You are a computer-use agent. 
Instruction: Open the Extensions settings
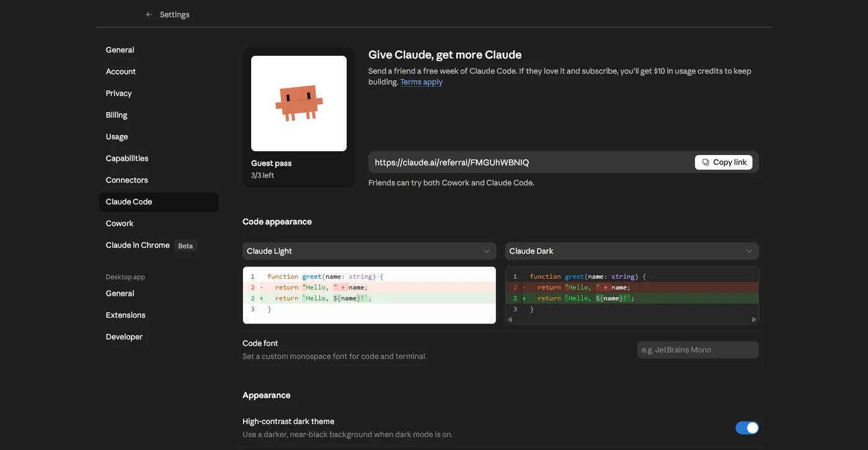159,315
